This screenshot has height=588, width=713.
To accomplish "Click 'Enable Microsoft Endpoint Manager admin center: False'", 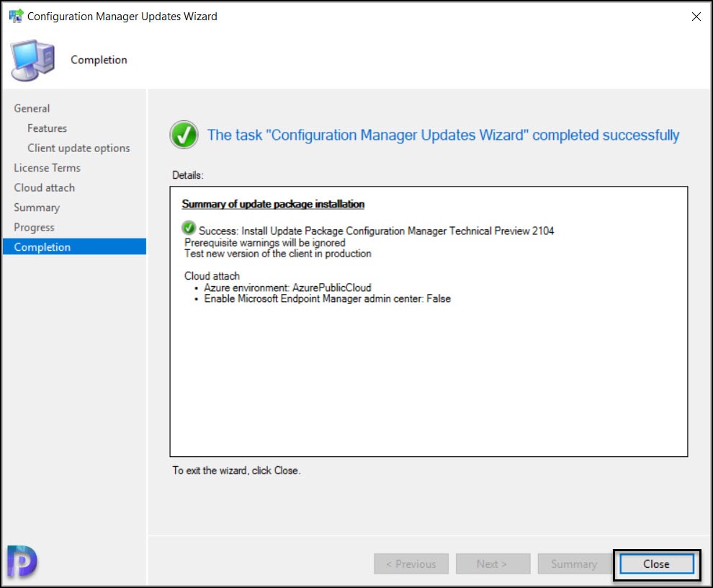I will [x=328, y=299].
